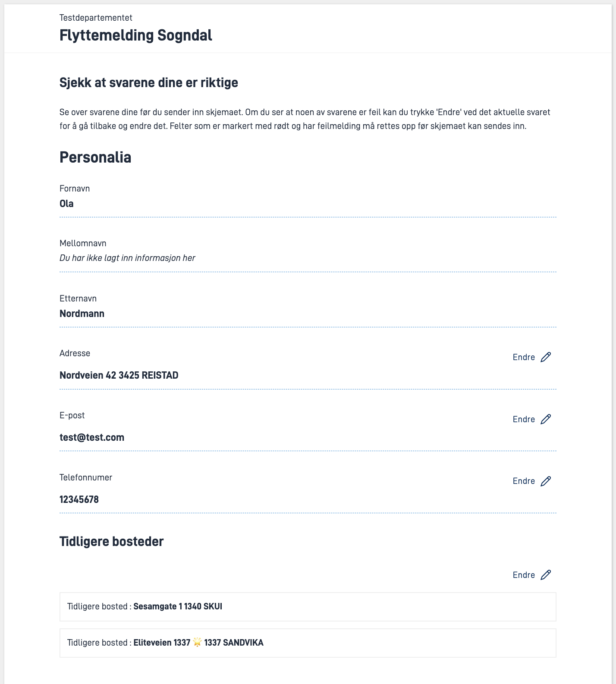Click the pencil icon beside E-post

coord(546,419)
